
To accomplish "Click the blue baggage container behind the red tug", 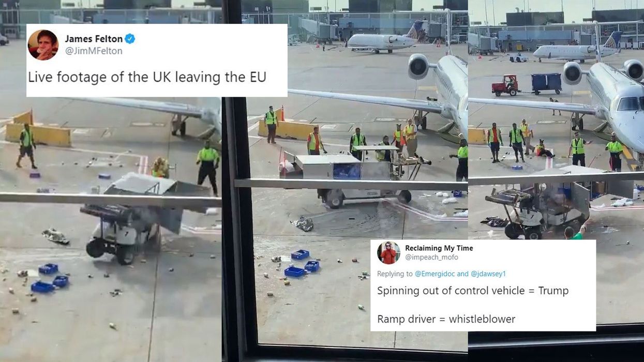I will [546, 83].
